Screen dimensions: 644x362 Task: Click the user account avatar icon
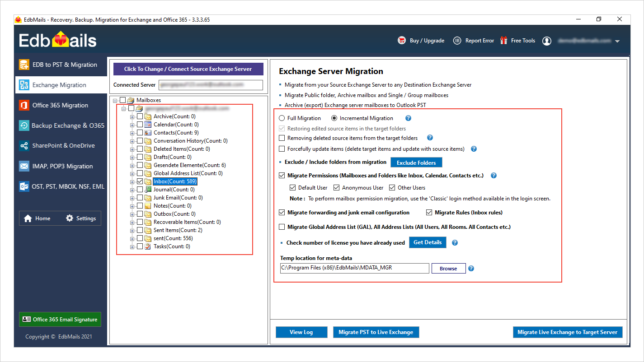[x=547, y=41]
